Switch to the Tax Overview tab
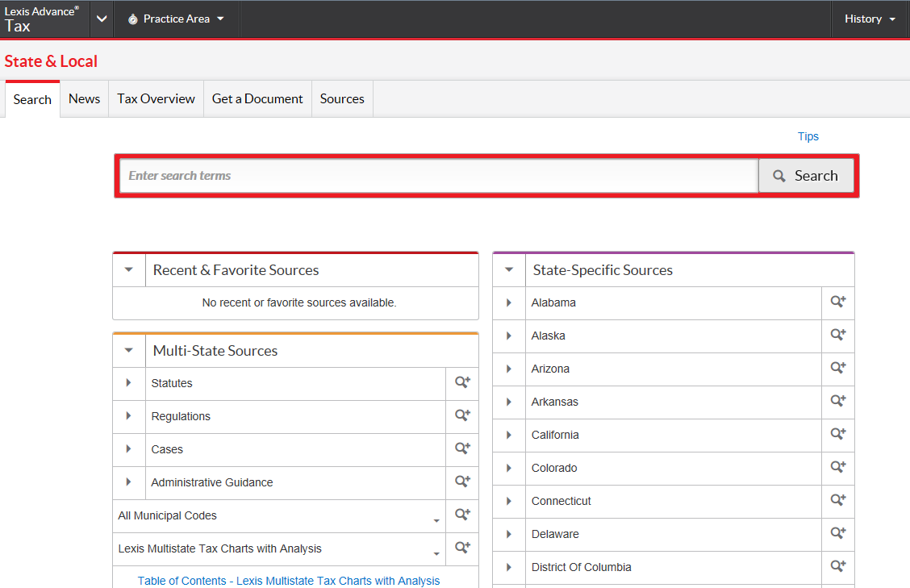 [x=156, y=98]
